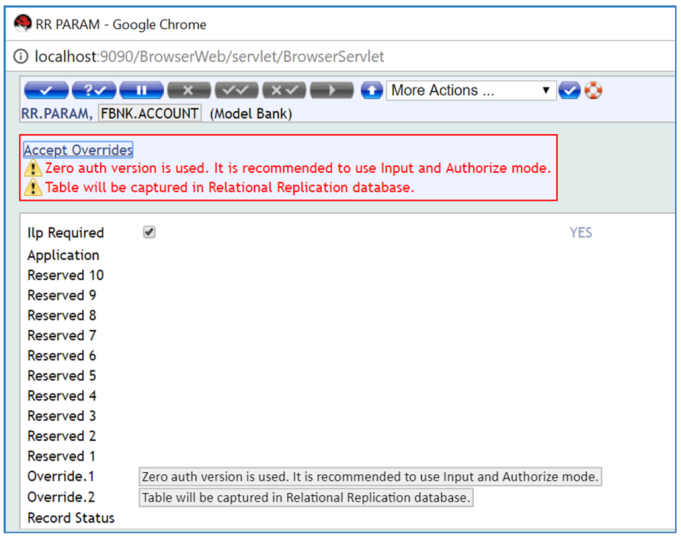Click the go checkmark beside More Actions

(x=570, y=90)
